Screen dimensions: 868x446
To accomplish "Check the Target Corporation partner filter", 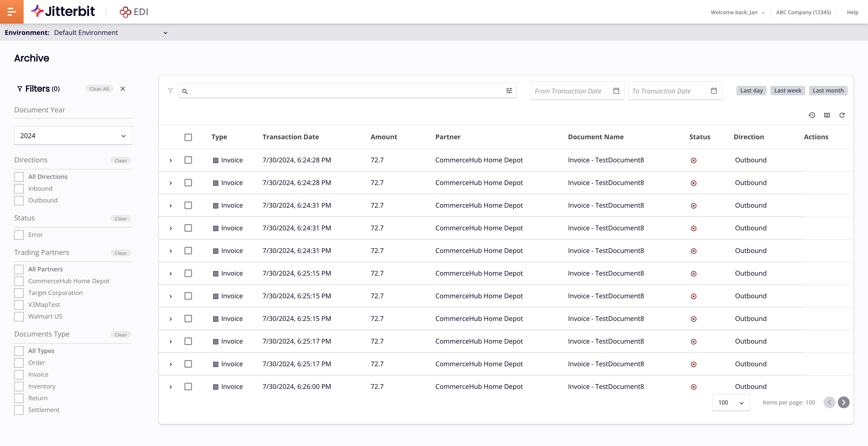I will pyautogui.click(x=19, y=293).
